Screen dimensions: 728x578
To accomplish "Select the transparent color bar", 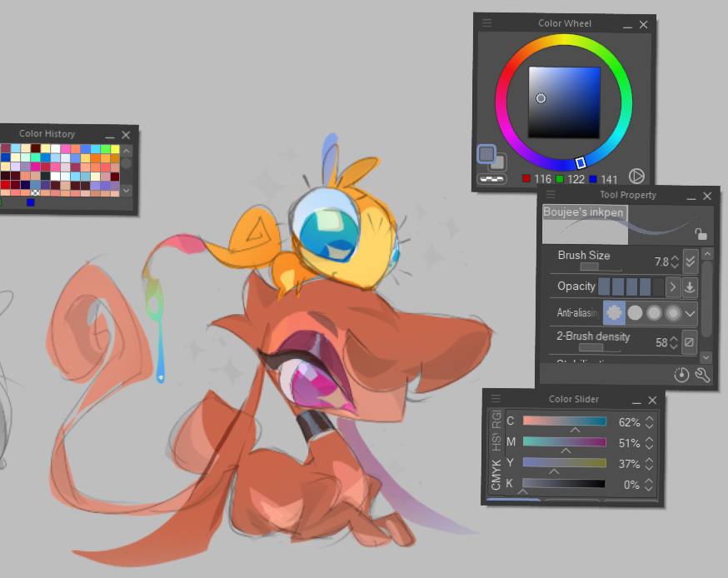I will tap(487, 178).
